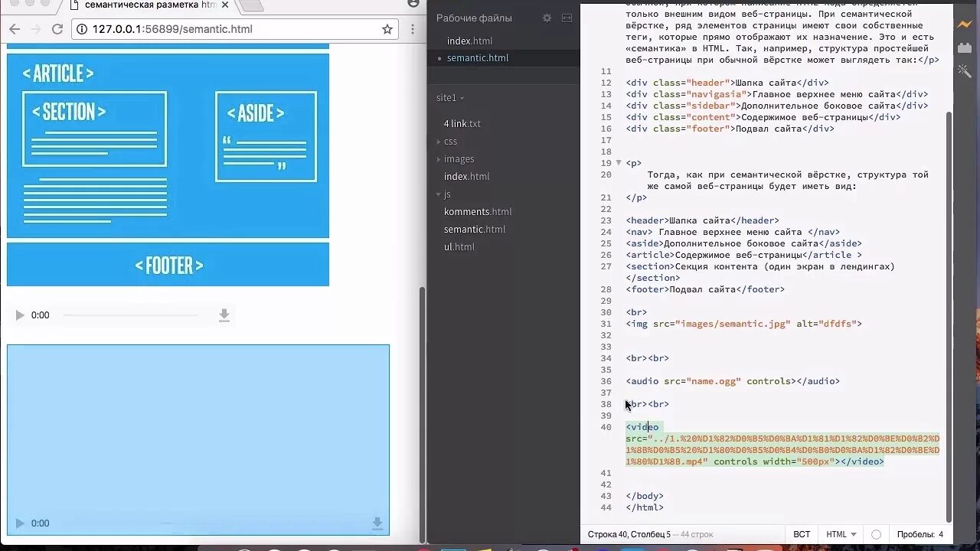Open the Chrome three-dot menu
Screen dimensions: 980x551
(413, 29)
